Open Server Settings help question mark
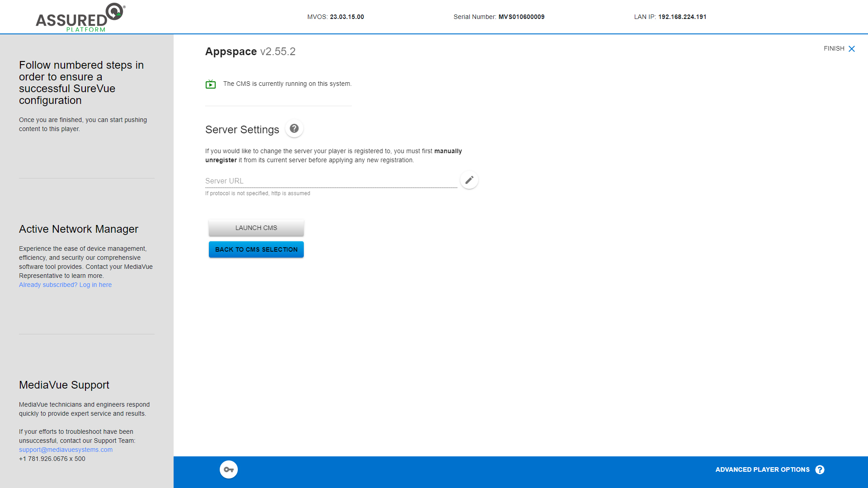868x488 pixels. point(294,129)
